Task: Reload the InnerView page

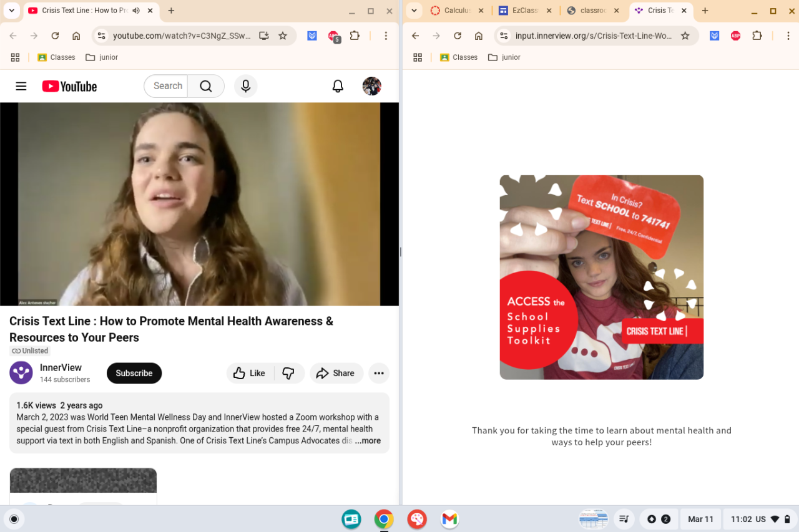Action: point(458,36)
